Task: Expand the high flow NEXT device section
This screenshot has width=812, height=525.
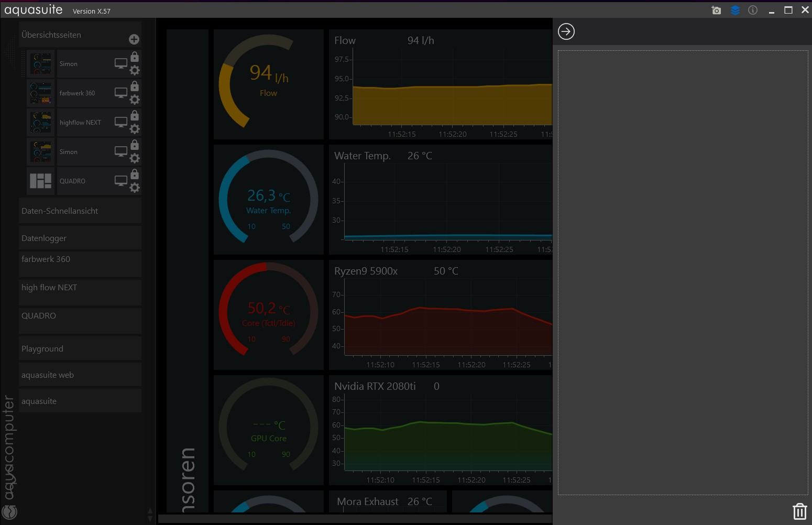Action: click(x=80, y=292)
